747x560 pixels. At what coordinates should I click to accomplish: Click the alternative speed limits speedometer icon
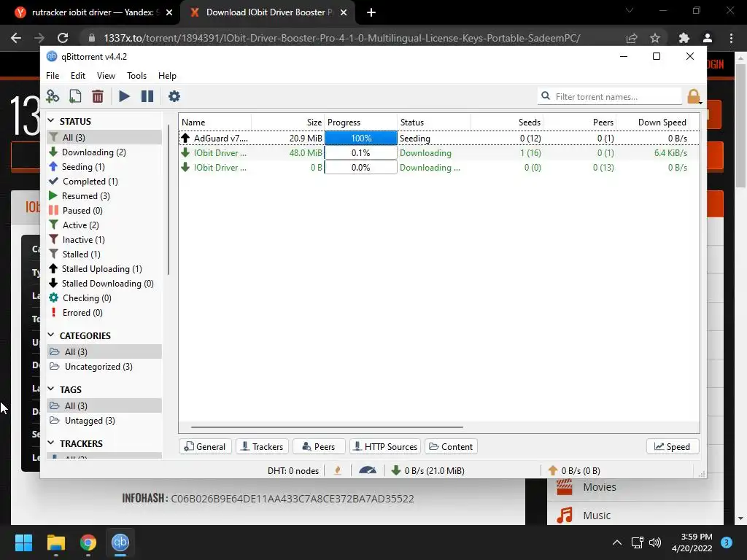point(368,470)
